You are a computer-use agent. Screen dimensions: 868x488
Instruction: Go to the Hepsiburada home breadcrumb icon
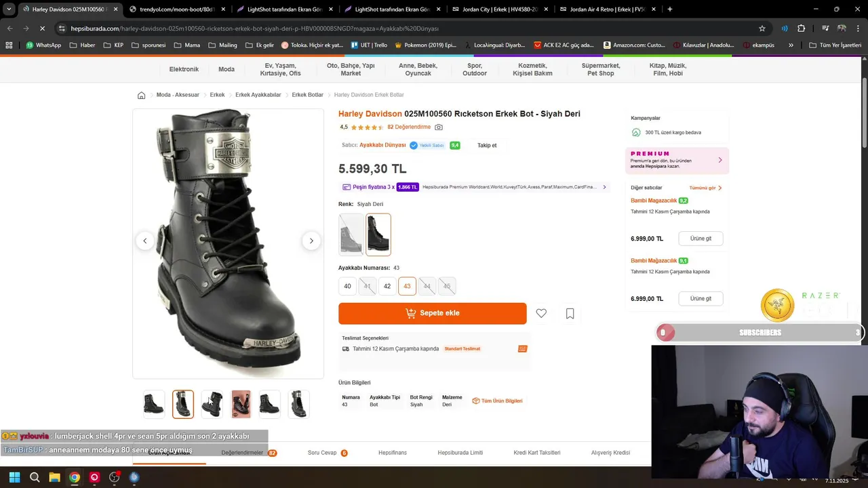[141, 95]
